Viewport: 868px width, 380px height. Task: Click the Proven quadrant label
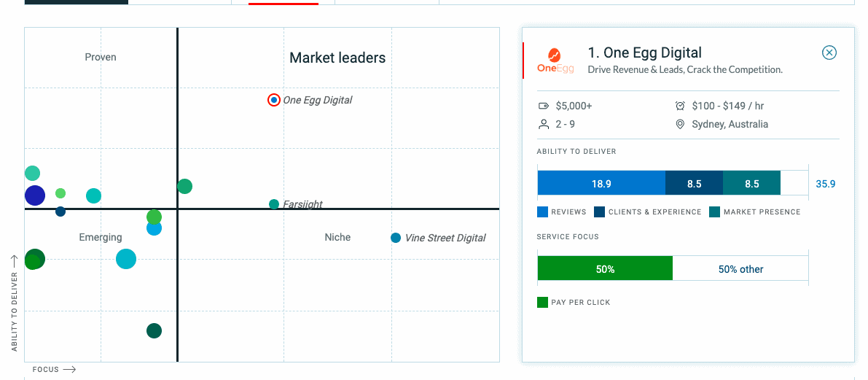[x=100, y=57]
